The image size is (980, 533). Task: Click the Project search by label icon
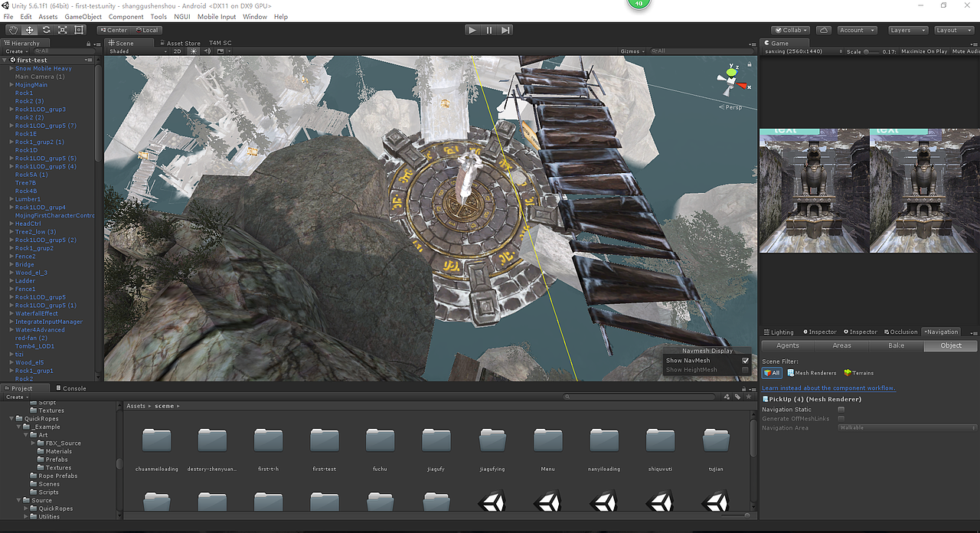737,397
